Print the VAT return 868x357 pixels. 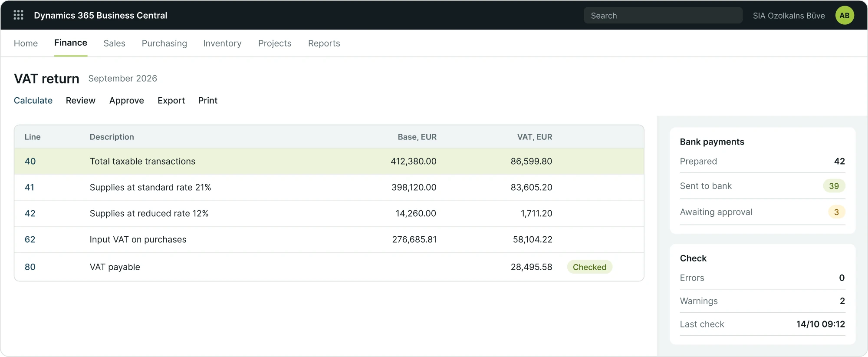208,100
